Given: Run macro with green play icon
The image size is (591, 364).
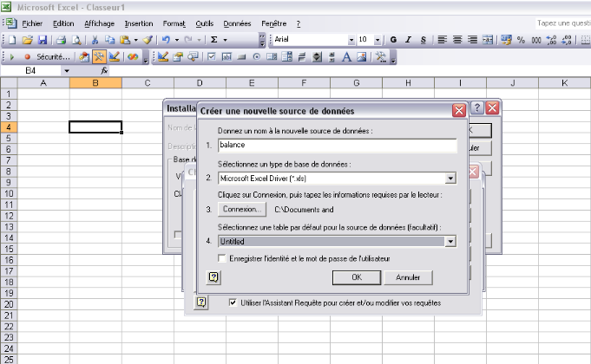Looking at the screenshot, I should [x=12, y=57].
